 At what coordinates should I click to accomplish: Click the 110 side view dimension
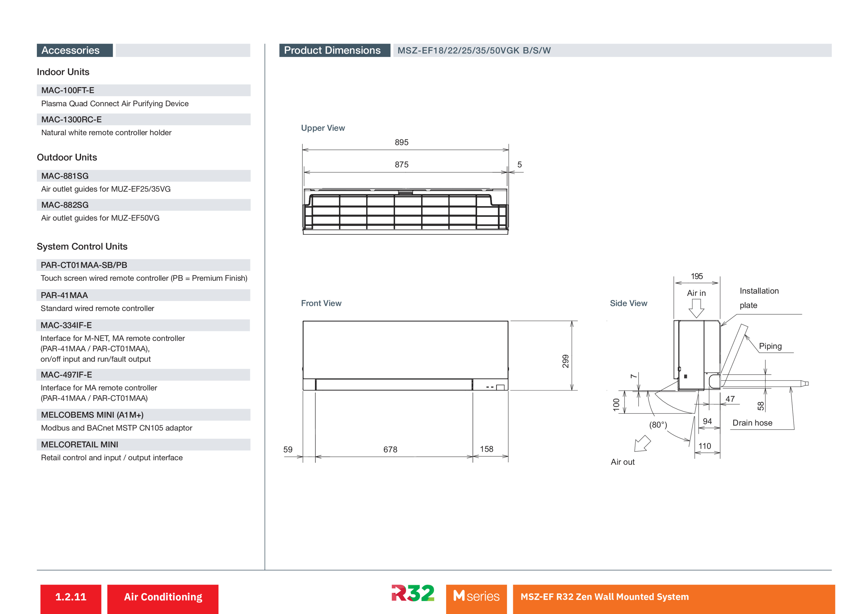pyautogui.click(x=705, y=446)
